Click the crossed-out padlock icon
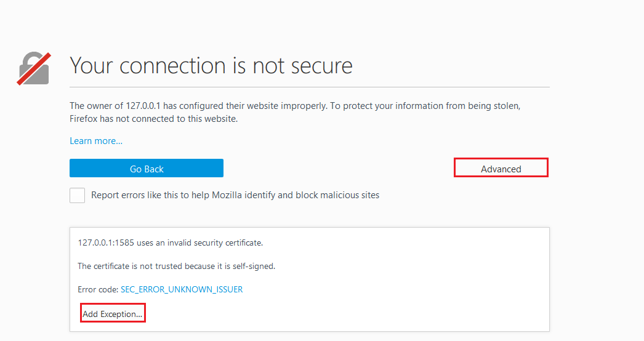Viewport: 644px width, 341px height. pos(34,68)
